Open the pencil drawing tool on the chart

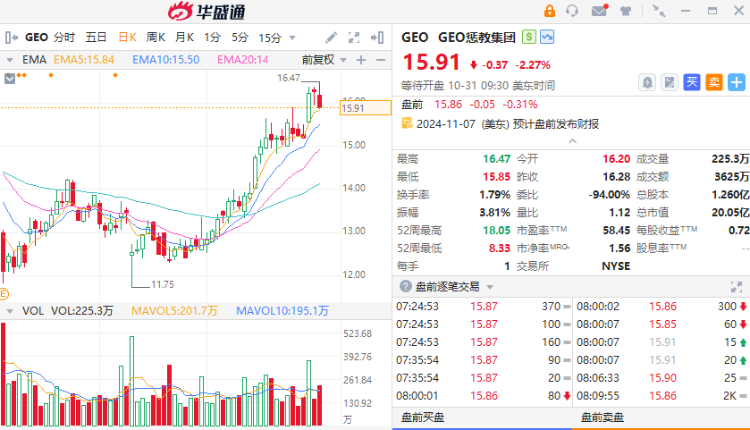click(x=331, y=37)
